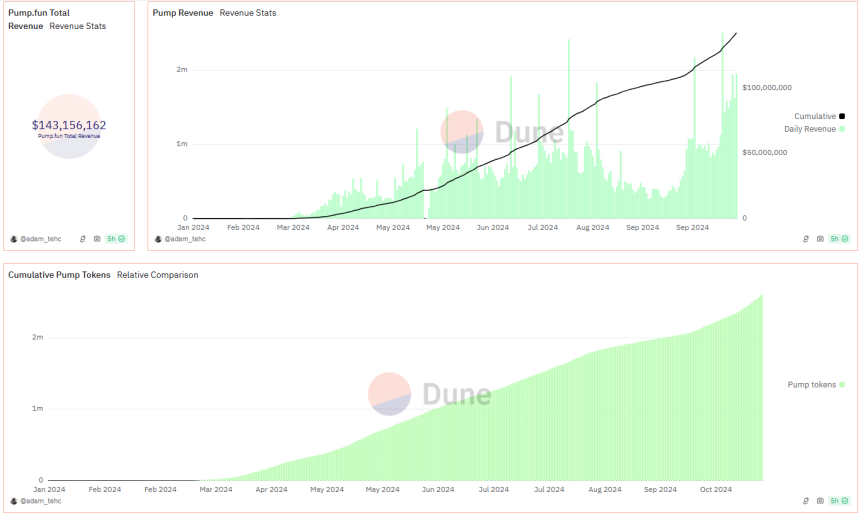The height and width of the screenshot is (514, 860).
Task: Click camera icon in Pump Revenue chart panel
Action: [820, 239]
